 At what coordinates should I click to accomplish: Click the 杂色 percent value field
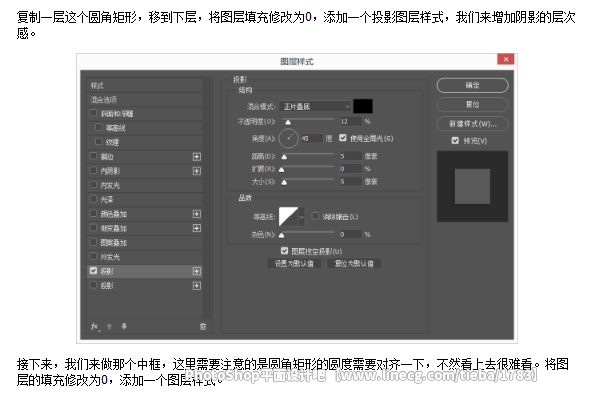(x=350, y=234)
